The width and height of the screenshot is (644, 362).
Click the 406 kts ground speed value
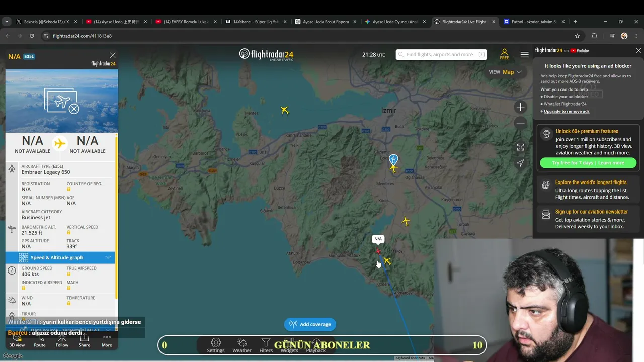pos(30,274)
